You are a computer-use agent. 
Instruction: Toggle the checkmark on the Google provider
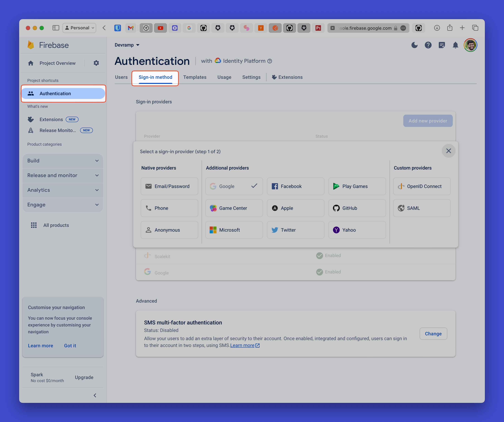pos(254,186)
